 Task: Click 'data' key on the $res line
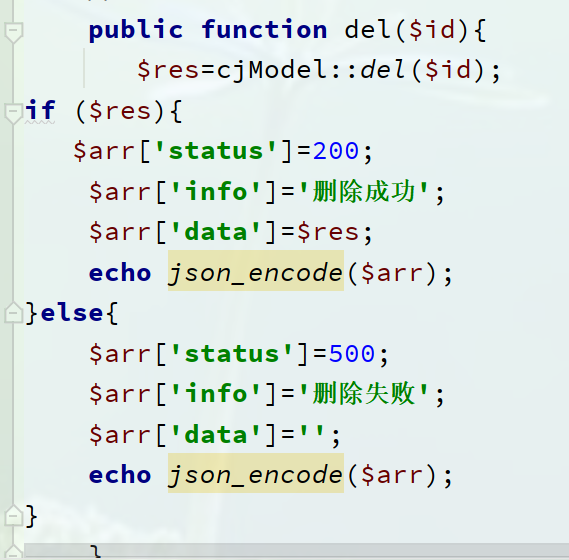coord(216,231)
